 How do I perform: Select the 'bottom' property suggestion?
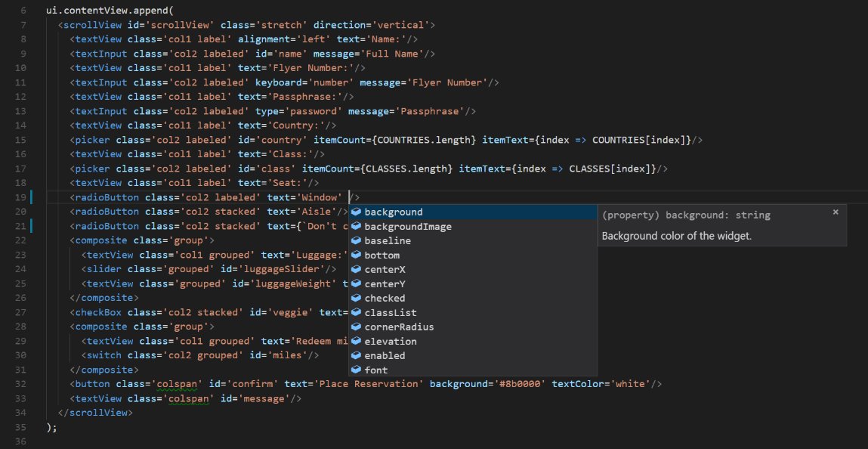(x=473, y=255)
